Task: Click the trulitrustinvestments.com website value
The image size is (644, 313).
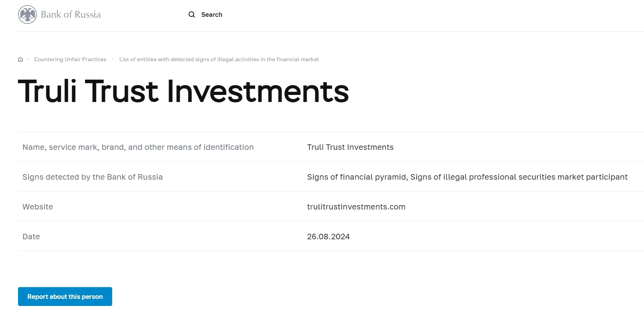Action: [x=356, y=207]
